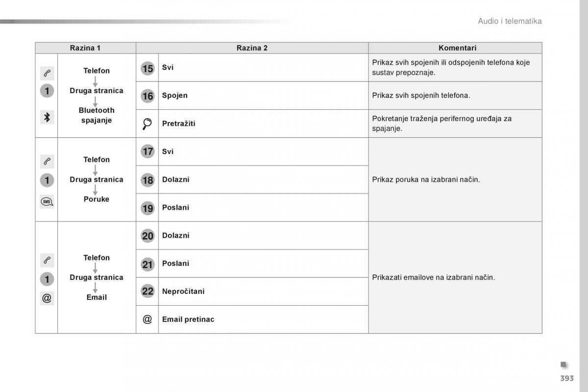The image size is (588, 392).
Task: Click the number 17 badge beside Svi
Action: [x=147, y=152]
